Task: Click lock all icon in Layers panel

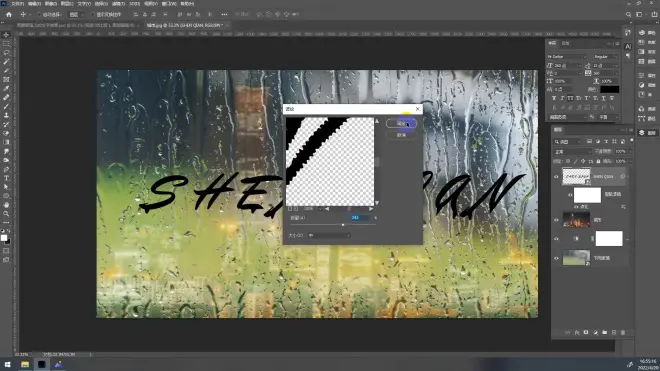Action: [598, 161]
